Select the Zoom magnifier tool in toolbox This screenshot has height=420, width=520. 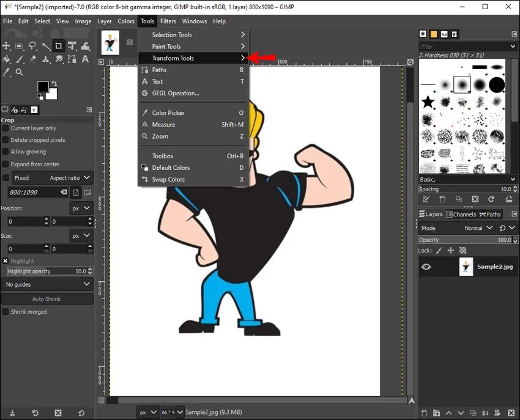pyautogui.click(x=19, y=72)
